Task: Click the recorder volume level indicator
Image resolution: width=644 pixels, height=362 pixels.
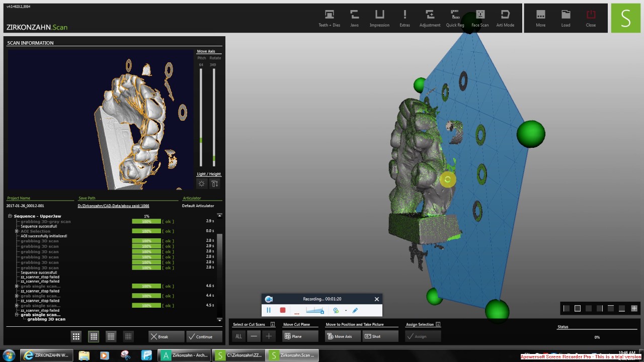Action: click(x=315, y=311)
